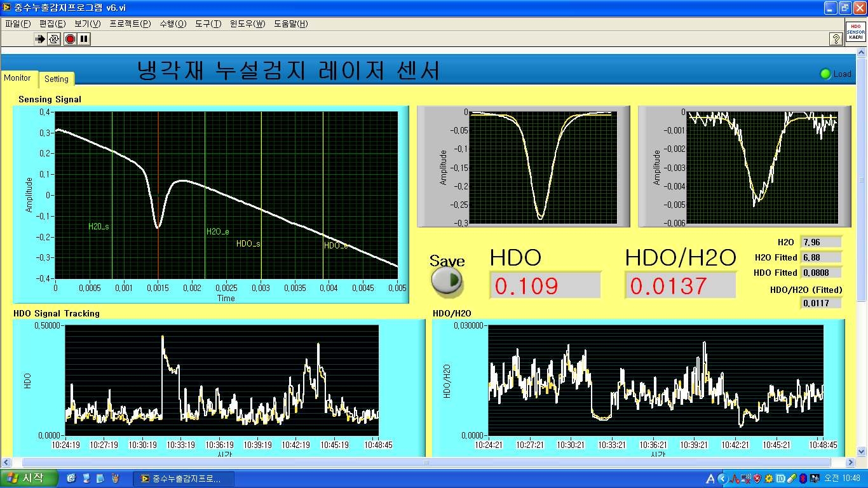Select the HDO_e cursor label

(x=336, y=246)
